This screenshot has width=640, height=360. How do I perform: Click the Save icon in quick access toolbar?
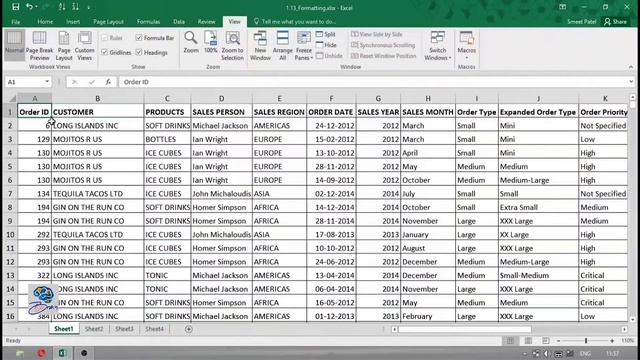[16, 7]
